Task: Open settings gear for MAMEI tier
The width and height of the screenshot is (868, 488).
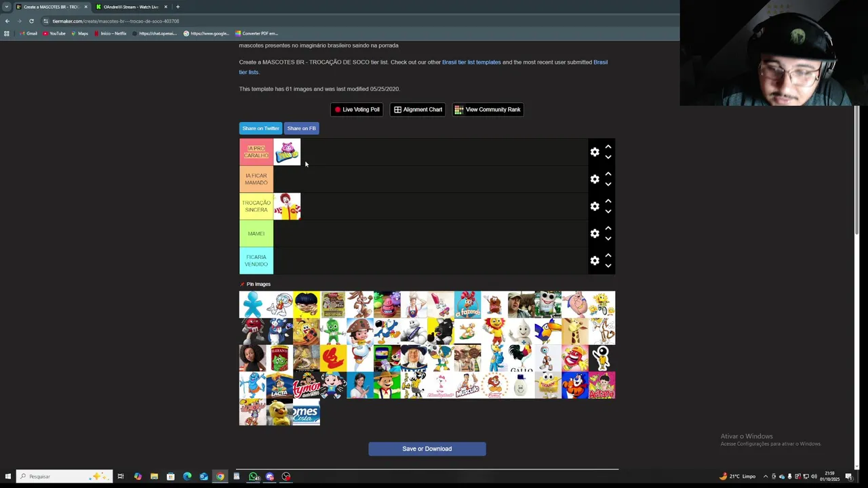Action: [595, 233]
